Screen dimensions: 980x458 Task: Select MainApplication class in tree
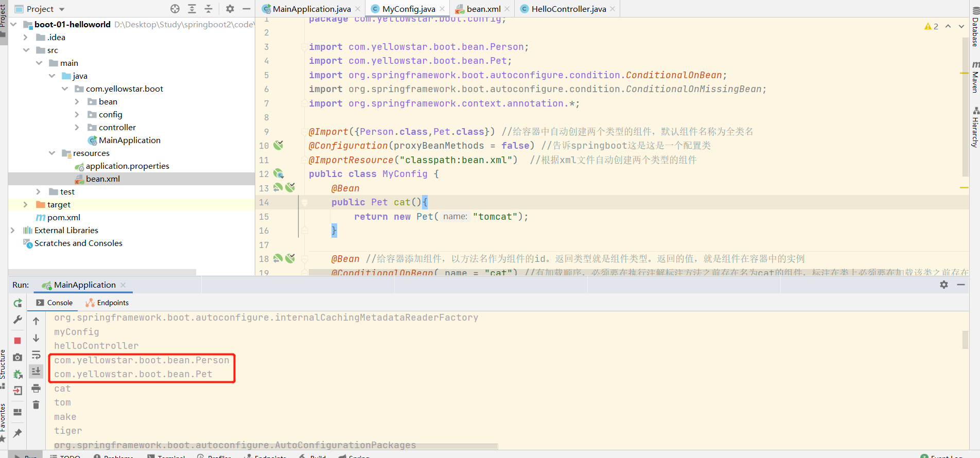tap(124, 140)
